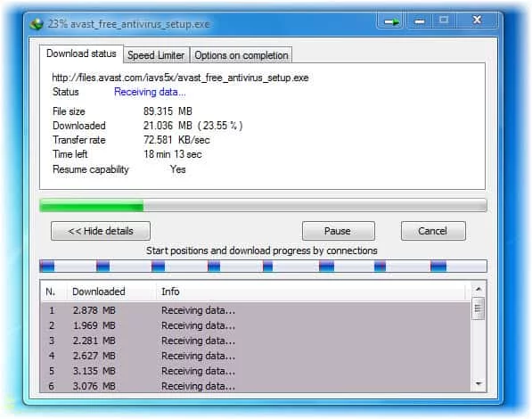
Task: Click the Downloaded column header
Action: click(x=111, y=292)
